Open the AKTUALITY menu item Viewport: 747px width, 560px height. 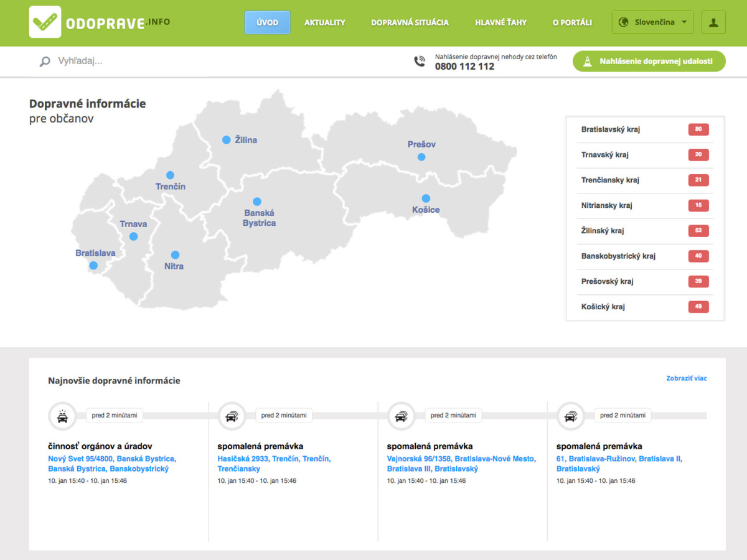tap(325, 22)
